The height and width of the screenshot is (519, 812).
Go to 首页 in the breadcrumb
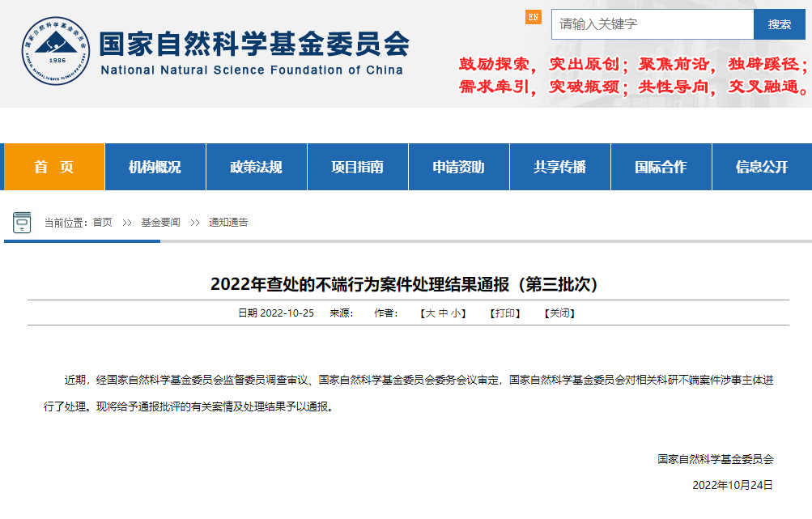coord(103,222)
